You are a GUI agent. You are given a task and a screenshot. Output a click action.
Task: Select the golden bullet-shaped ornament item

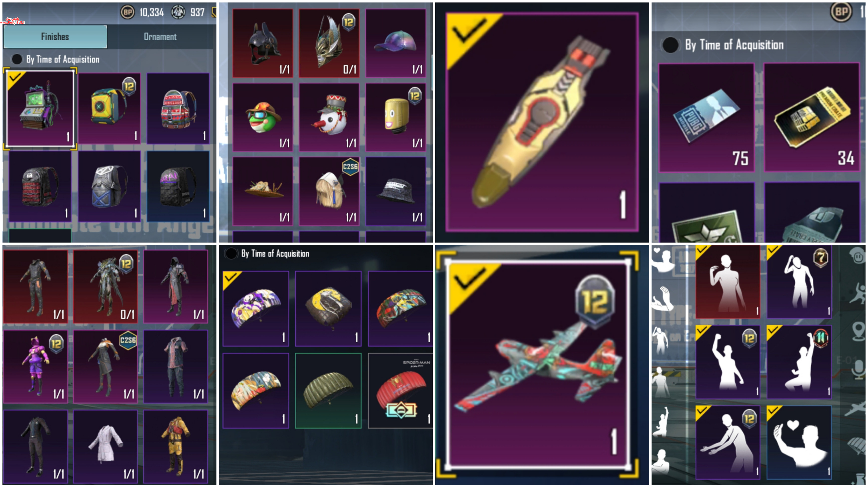pyautogui.click(x=542, y=122)
